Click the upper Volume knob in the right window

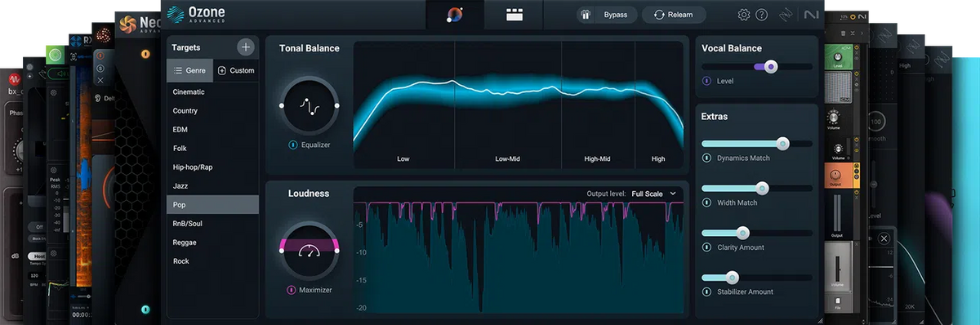(x=834, y=116)
